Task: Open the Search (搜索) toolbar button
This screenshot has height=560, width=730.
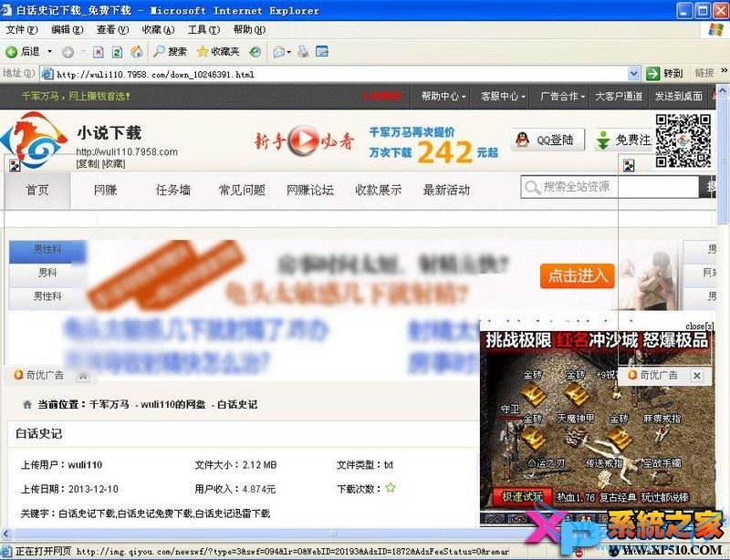Action: [x=170, y=52]
